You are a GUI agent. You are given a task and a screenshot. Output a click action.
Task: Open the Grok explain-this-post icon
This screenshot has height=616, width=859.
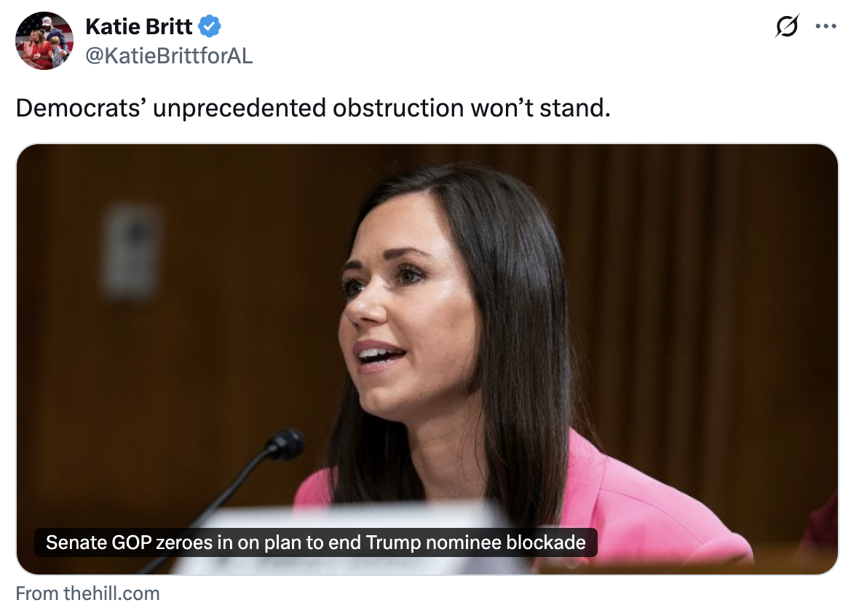(x=787, y=25)
